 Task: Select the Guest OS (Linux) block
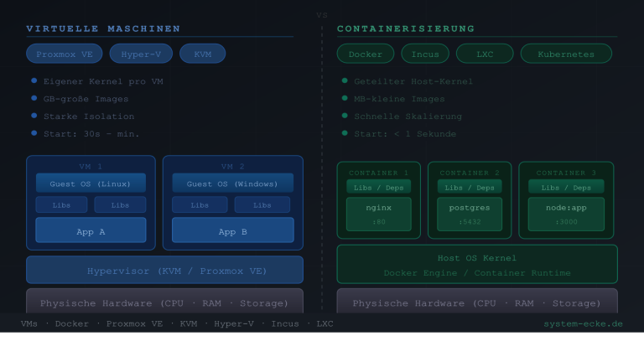pos(91,183)
